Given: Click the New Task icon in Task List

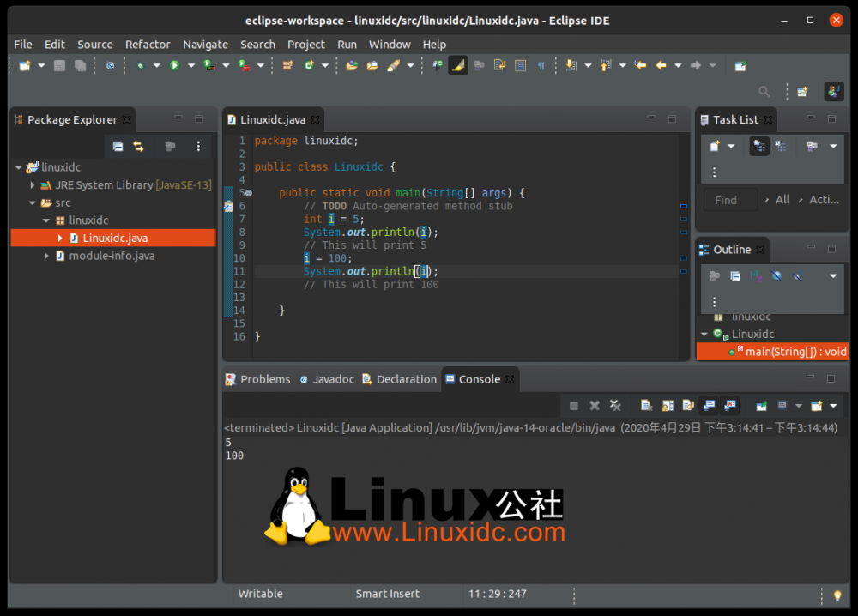Looking at the screenshot, I should point(714,147).
